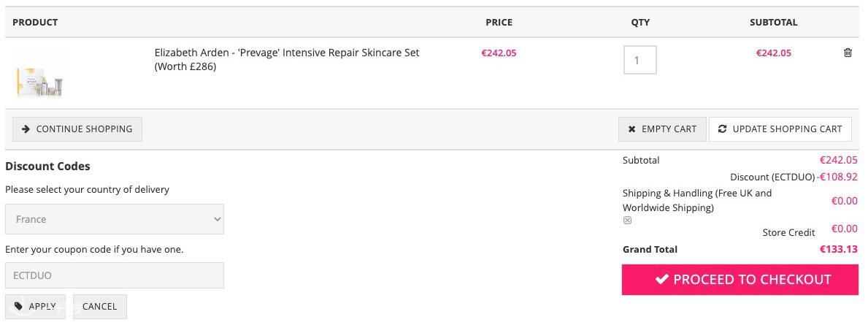Click the trash icon to remove the item
Screen dimensions: 868x325
tap(848, 53)
